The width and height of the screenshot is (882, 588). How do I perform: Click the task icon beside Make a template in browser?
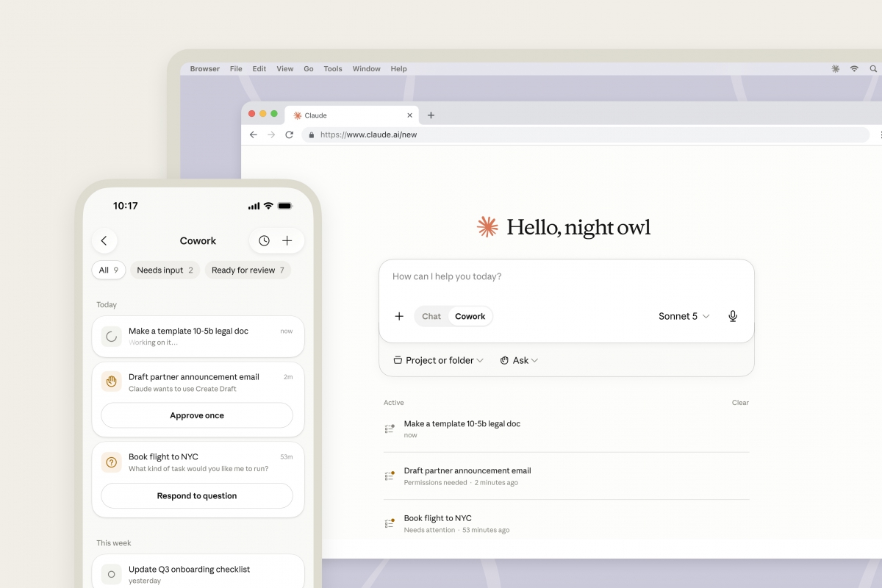tap(390, 429)
